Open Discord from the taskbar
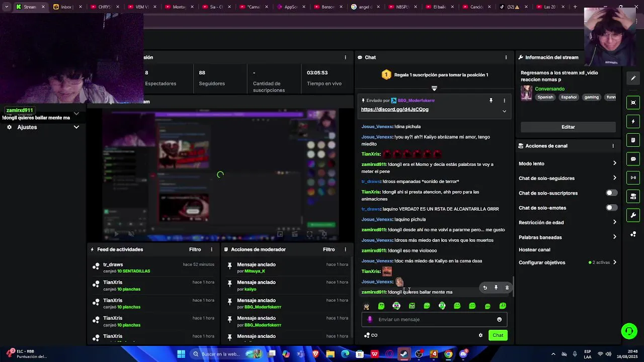Viewport: 644px width, 362px height. (x=463, y=354)
